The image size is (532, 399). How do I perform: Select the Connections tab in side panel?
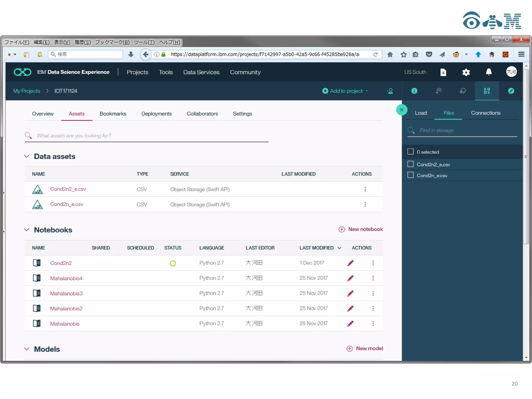click(x=485, y=113)
